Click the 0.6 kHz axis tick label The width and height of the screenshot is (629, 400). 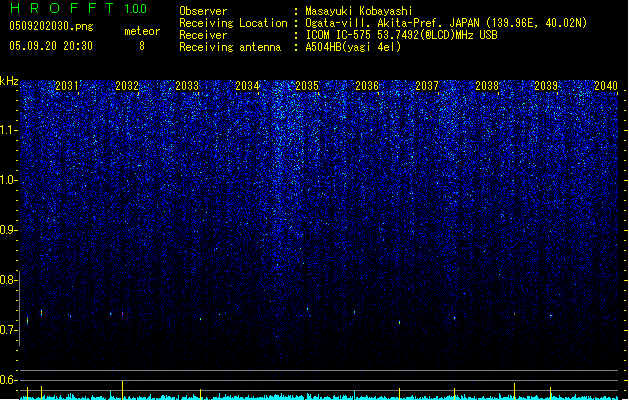8,380
